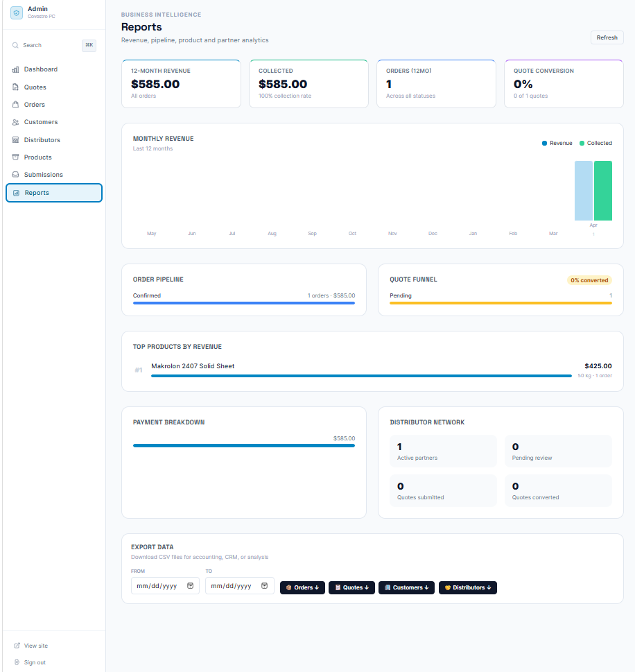
Task: Click the Quotes converted tile
Action: [558, 491]
